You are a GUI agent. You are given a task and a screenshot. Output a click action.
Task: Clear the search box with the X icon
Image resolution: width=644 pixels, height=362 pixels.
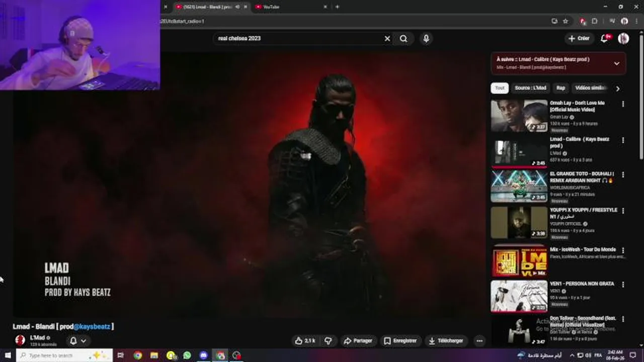click(x=387, y=38)
